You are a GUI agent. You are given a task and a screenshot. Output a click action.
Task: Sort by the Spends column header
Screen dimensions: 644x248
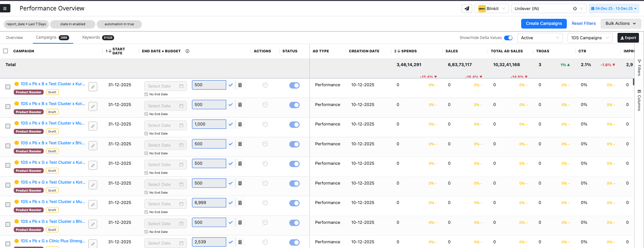(409, 51)
